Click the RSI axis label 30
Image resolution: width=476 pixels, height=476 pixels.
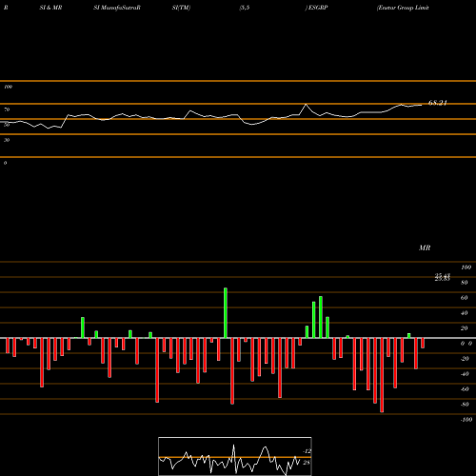click(7, 140)
